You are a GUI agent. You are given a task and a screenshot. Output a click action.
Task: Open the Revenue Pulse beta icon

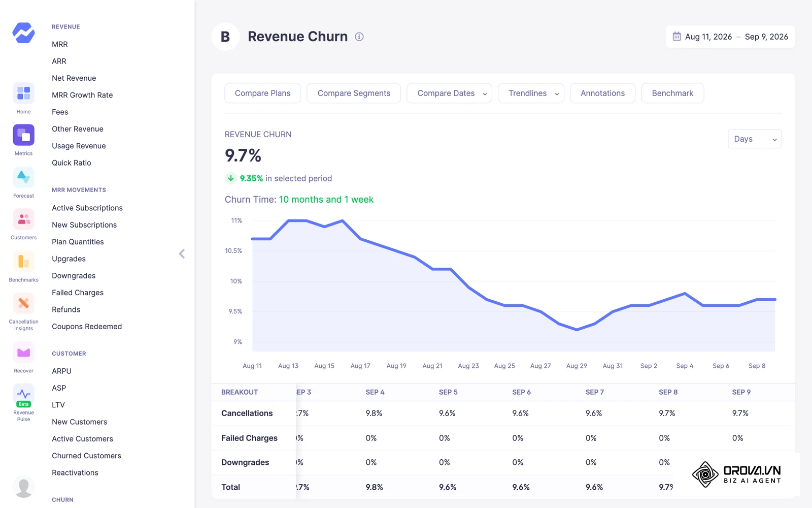tap(23, 396)
